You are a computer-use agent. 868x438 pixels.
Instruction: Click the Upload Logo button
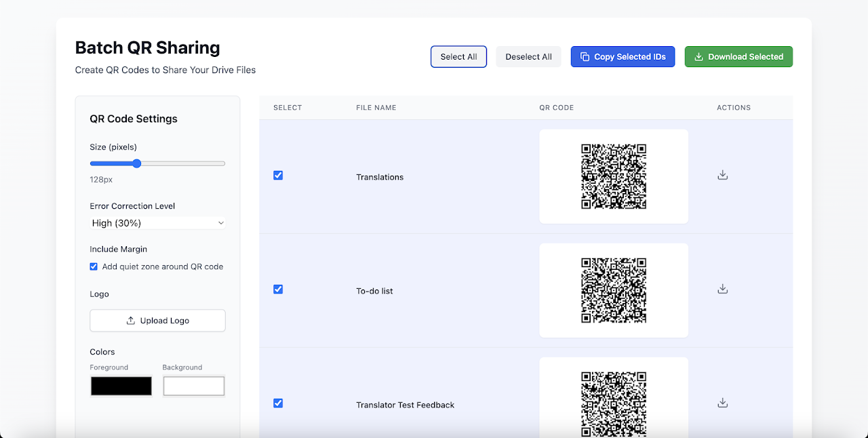(157, 321)
